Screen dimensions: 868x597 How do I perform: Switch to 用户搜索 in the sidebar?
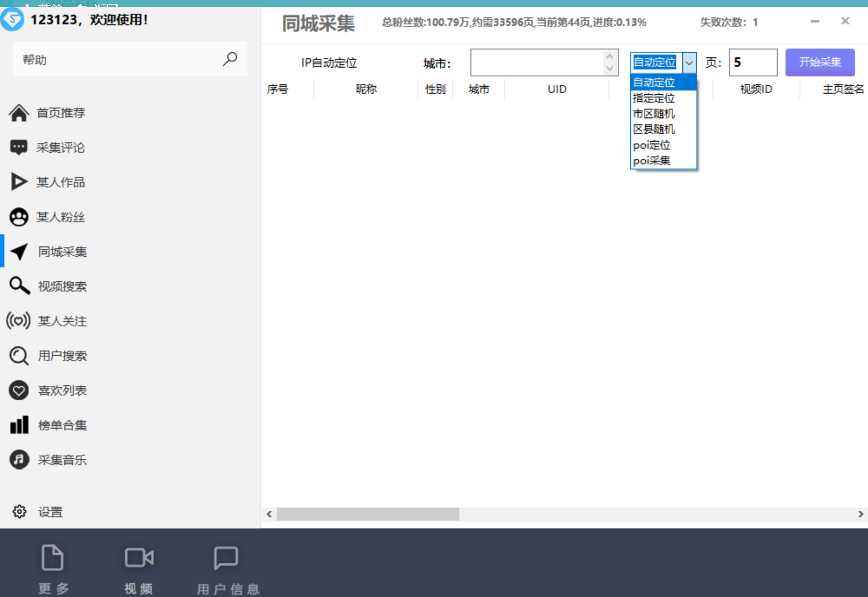(62, 356)
